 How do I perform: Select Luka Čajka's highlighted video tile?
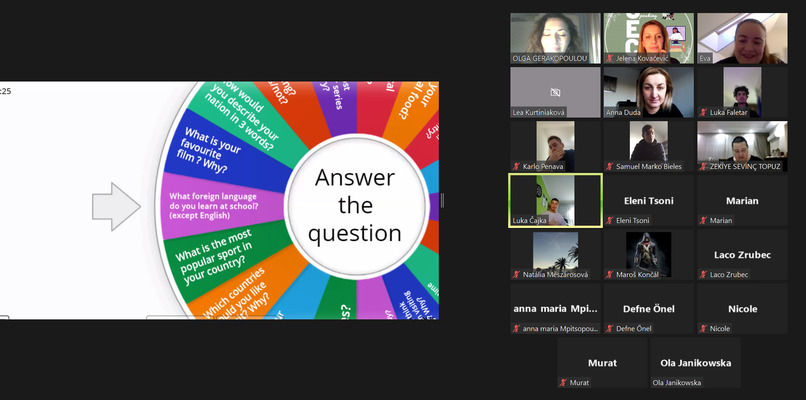pos(555,199)
